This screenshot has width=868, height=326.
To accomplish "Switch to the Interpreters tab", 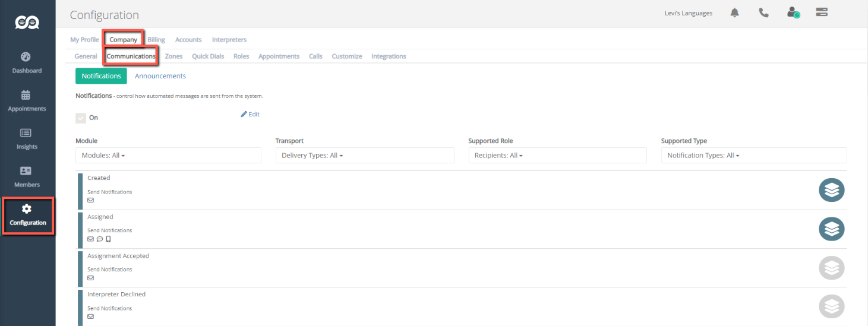I will [x=229, y=40].
